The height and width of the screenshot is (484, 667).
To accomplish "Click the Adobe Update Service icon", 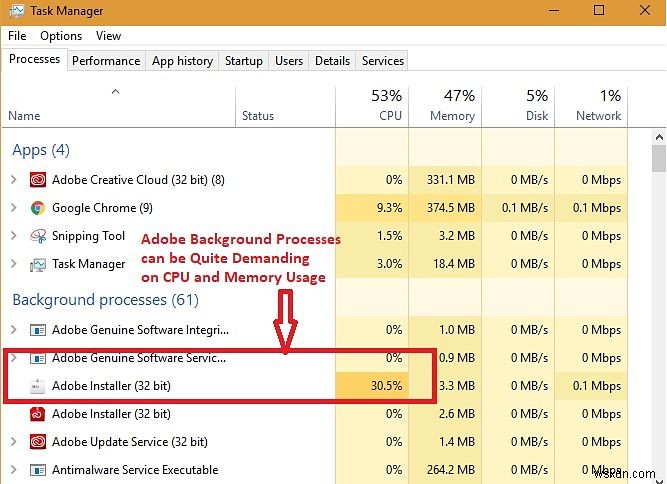I will pos(38,442).
